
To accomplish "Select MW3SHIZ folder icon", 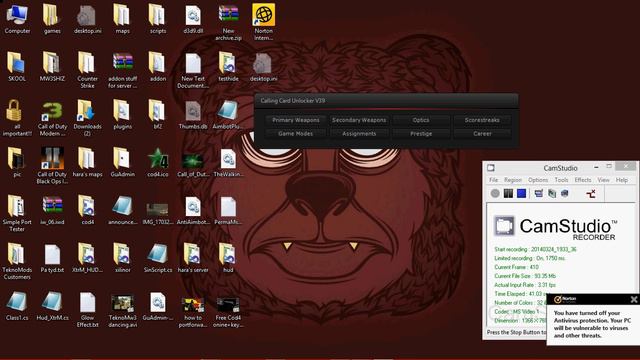I will click(x=52, y=67).
